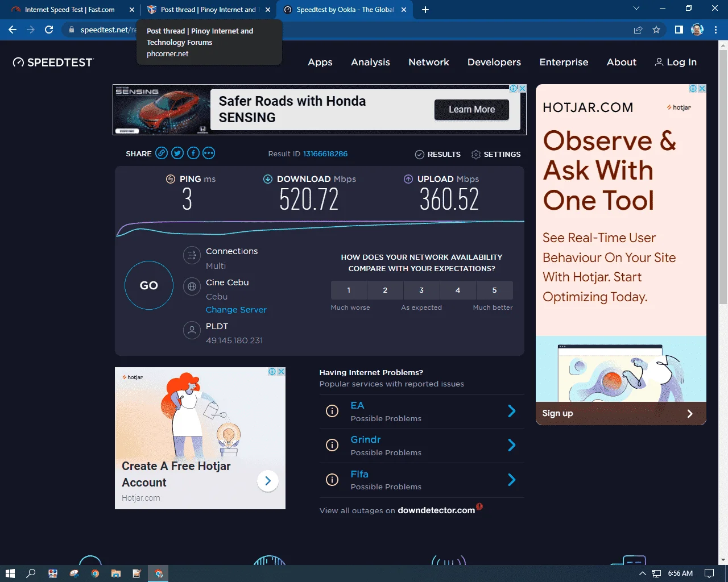Click the browser Forward arrow
The image size is (728, 582).
click(x=31, y=30)
